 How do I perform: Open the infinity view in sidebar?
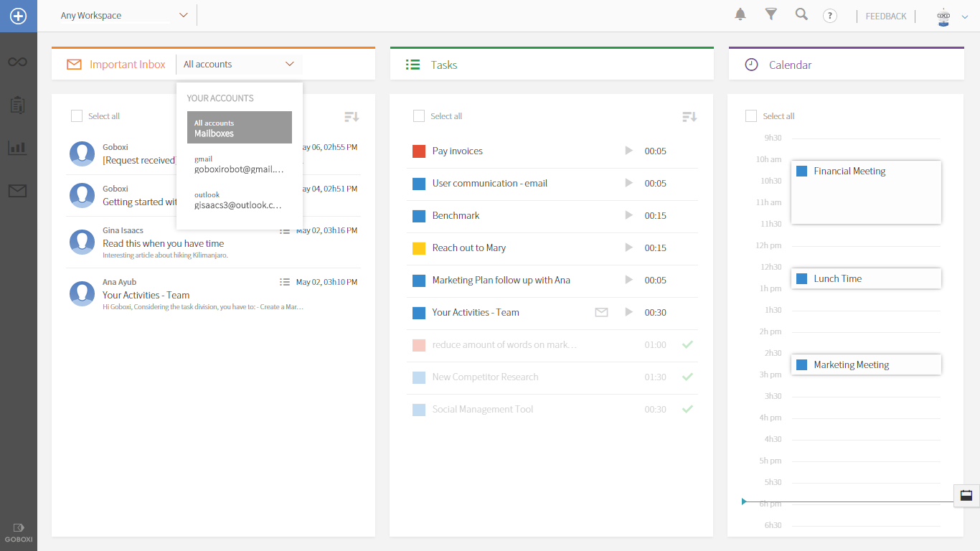18,62
